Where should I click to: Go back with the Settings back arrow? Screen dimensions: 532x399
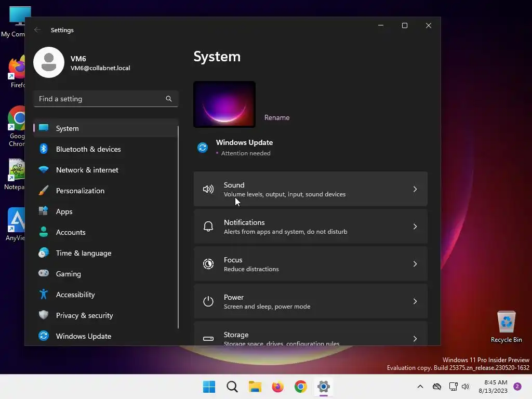click(x=37, y=30)
